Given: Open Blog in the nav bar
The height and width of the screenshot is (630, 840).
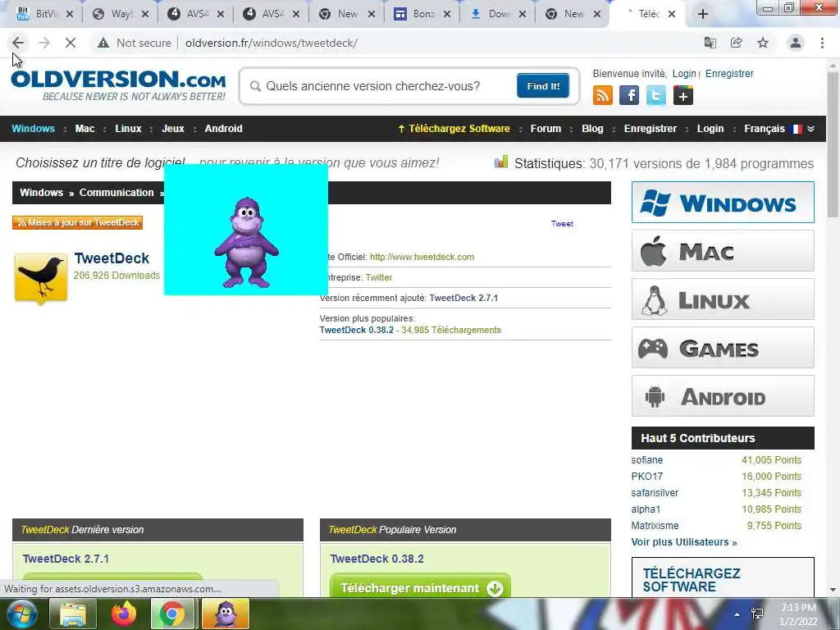Looking at the screenshot, I should pos(592,129).
